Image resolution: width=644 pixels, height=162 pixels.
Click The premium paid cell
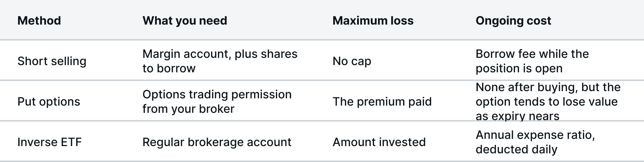click(x=382, y=102)
